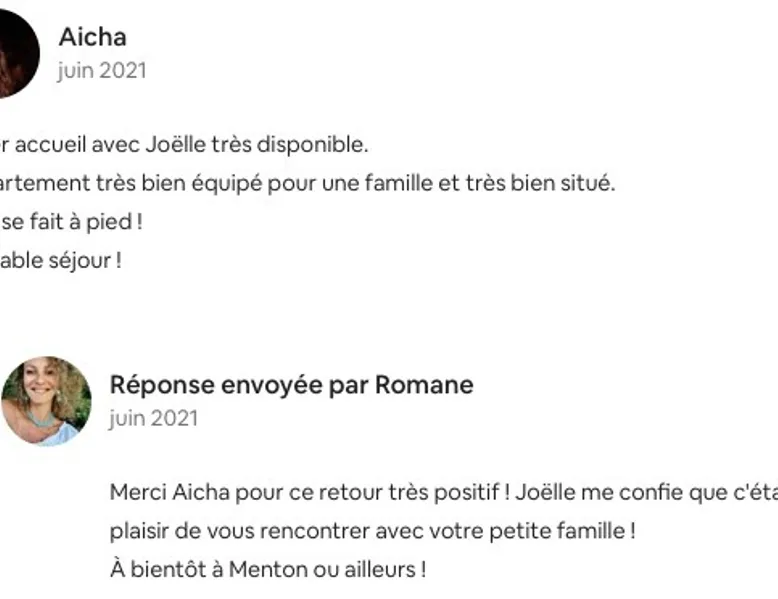Click the line 'À bientôt à Menton ou ailleurs !'

(268, 569)
